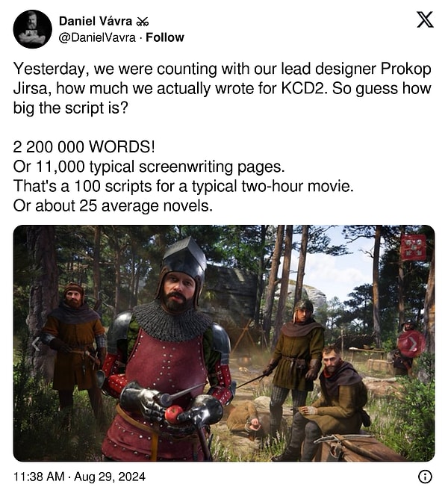Click the red apple held by the knight
448x499 pixels.
coord(174,414)
